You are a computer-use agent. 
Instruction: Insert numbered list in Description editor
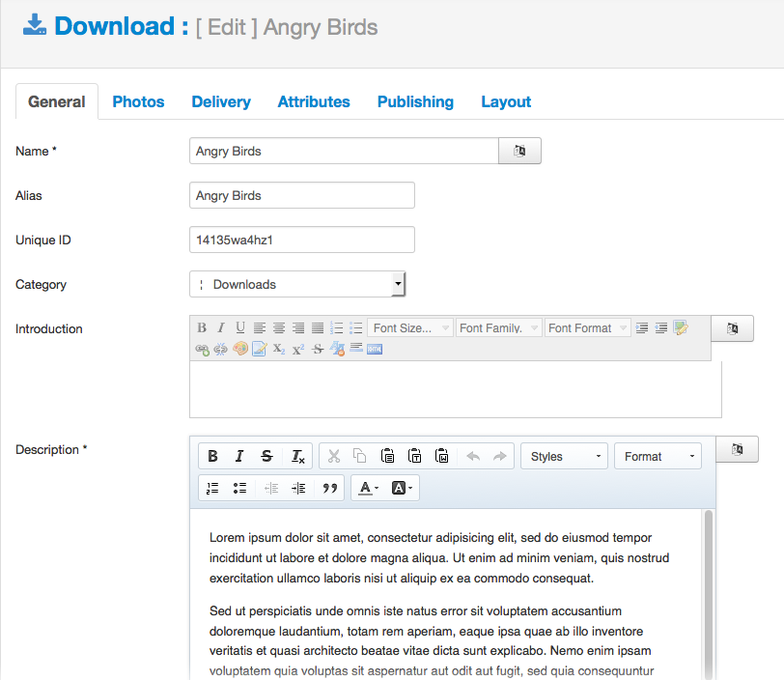(213, 488)
